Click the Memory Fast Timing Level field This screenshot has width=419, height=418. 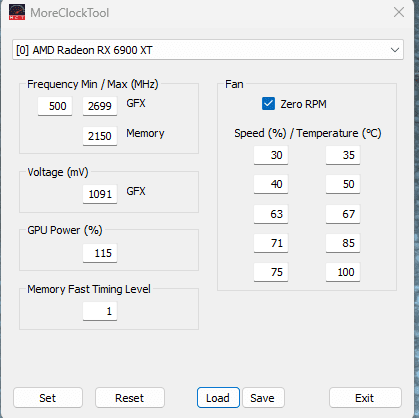point(100,311)
